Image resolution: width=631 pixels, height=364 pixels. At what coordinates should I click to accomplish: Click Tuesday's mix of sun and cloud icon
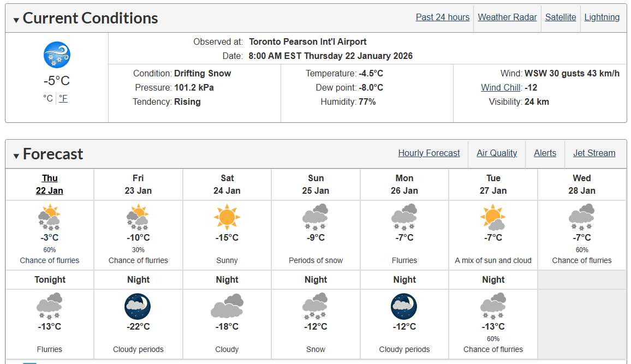click(493, 217)
